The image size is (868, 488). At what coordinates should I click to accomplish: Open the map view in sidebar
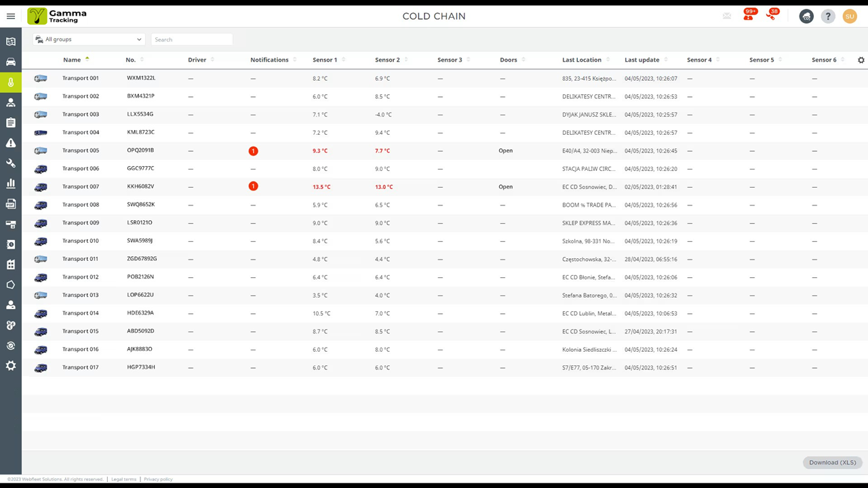11,42
